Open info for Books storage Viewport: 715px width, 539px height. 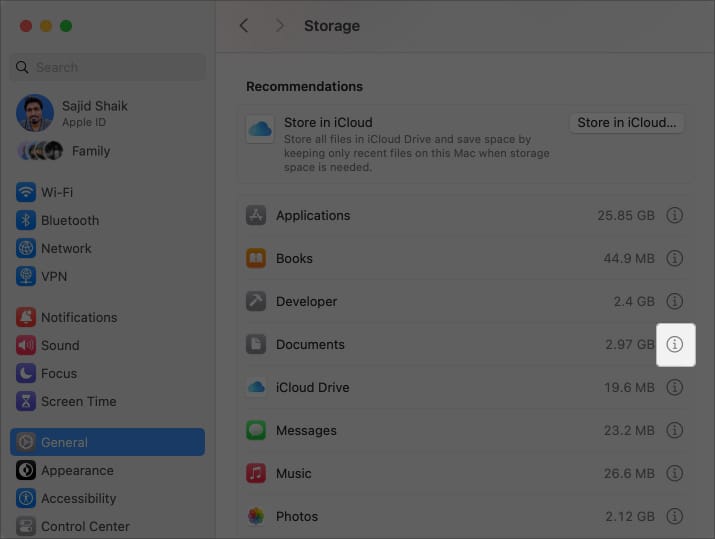click(674, 258)
